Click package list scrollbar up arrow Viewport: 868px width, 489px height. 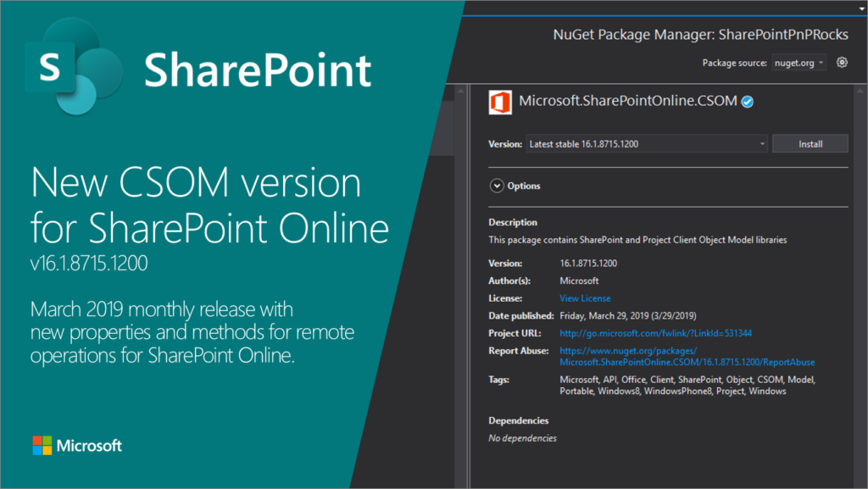462,91
